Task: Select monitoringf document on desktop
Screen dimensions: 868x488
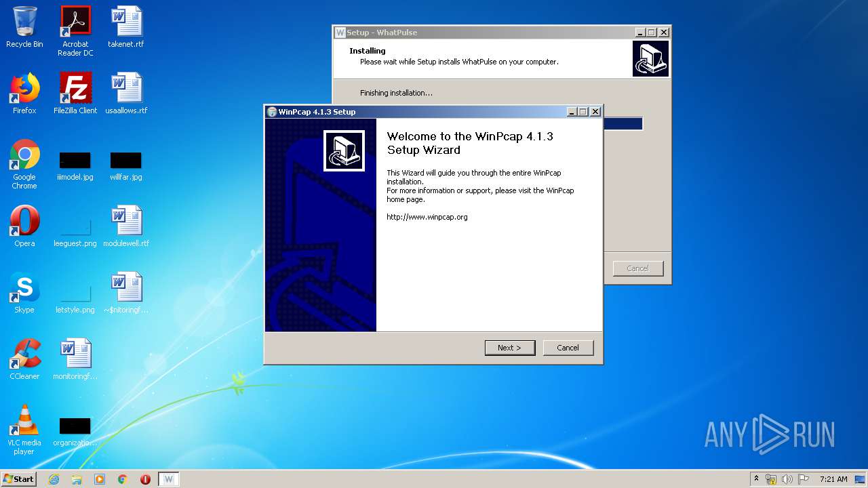Action: (75, 359)
